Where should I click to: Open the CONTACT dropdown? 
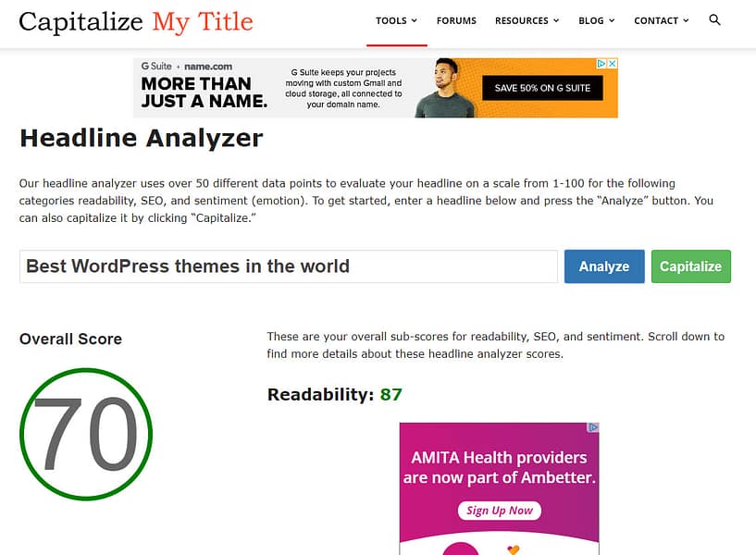pyautogui.click(x=661, y=20)
